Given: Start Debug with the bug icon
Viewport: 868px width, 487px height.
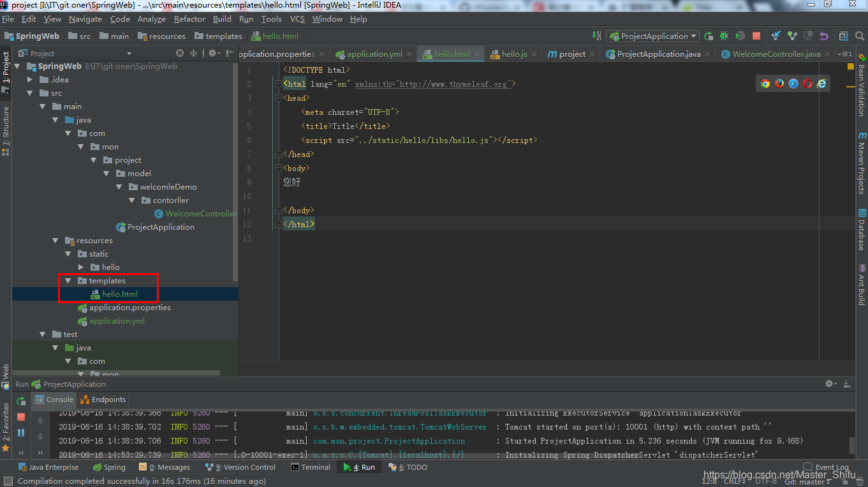Looking at the screenshot, I should 725,36.
